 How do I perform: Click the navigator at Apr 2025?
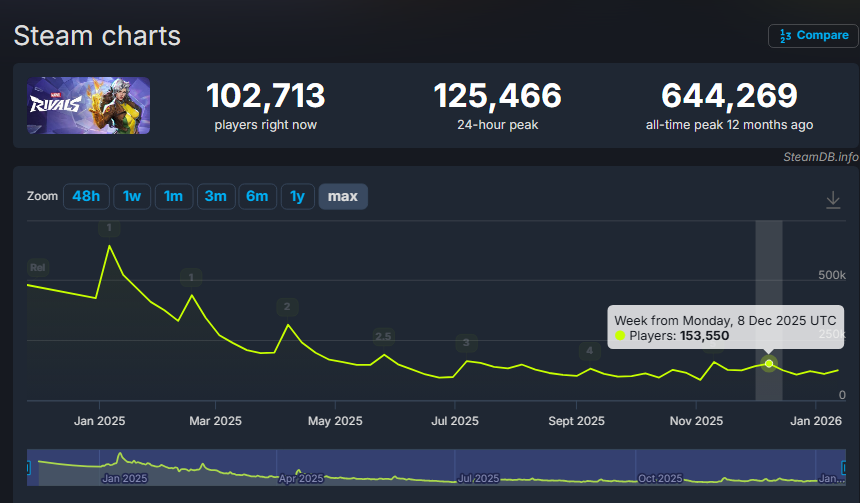coord(301,478)
